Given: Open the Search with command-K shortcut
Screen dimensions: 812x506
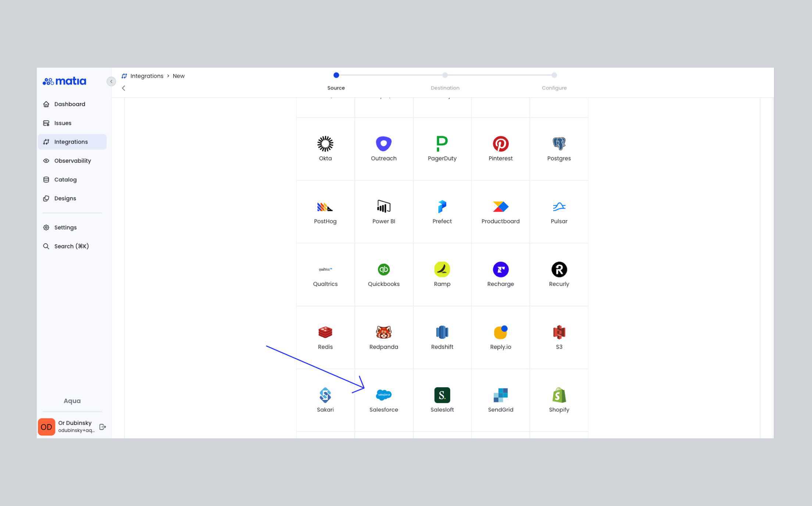Looking at the screenshot, I should [x=71, y=246].
